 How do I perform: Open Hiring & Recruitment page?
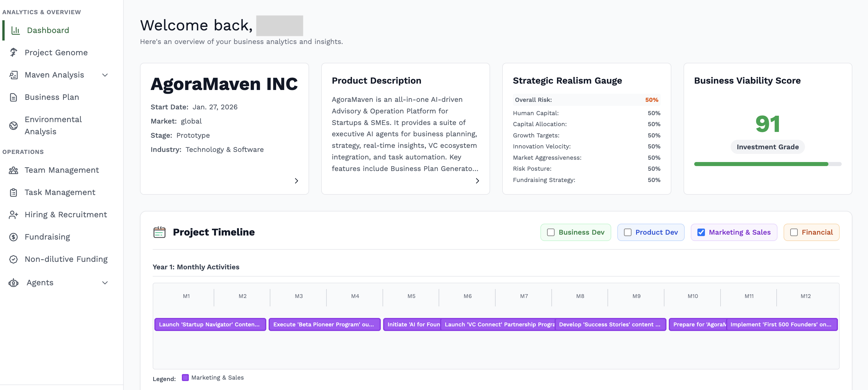coord(66,215)
